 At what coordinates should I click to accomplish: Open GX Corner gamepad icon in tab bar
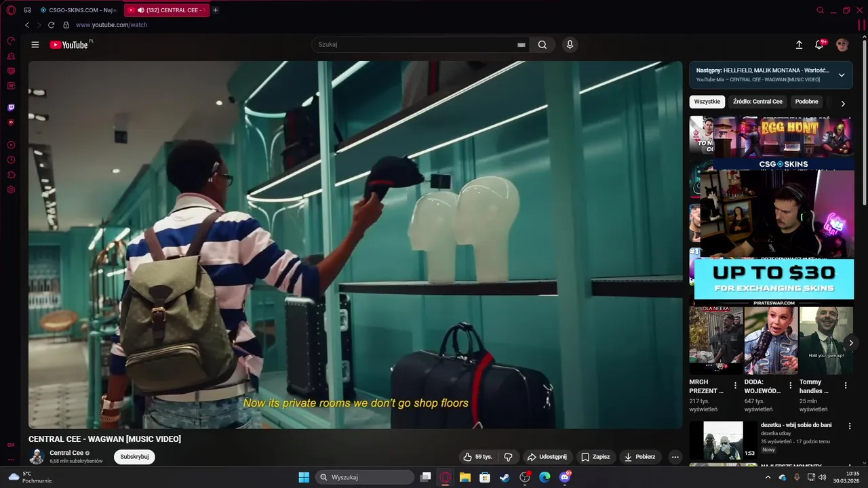coord(27,10)
